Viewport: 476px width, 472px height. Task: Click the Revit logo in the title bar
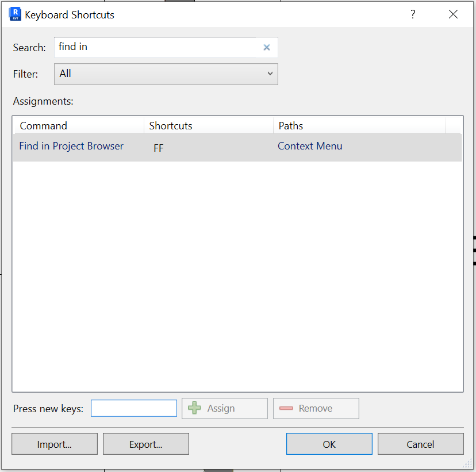14,13
